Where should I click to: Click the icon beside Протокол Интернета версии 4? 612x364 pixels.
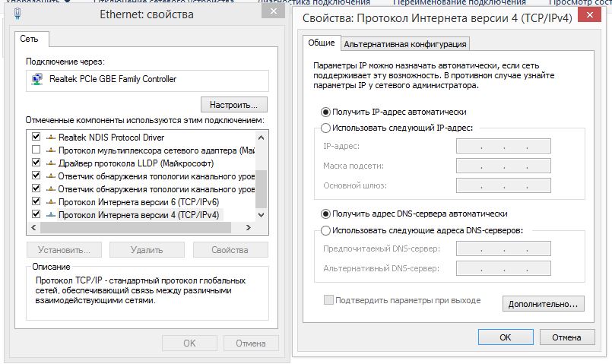(x=51, y=214)
